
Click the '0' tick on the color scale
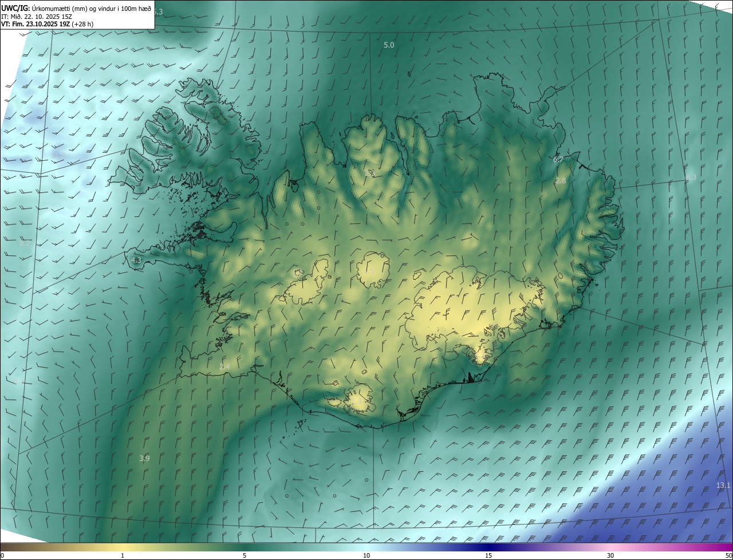point(2,555)
